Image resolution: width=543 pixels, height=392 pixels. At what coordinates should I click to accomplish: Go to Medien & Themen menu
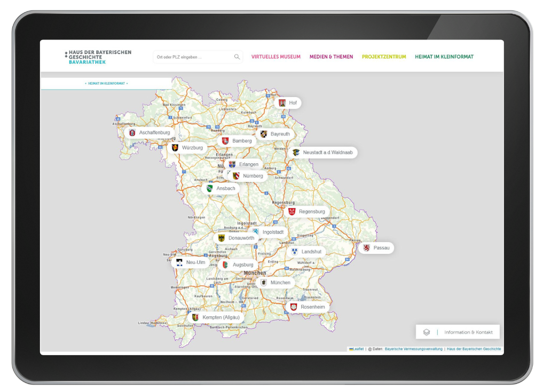[331, 57]
